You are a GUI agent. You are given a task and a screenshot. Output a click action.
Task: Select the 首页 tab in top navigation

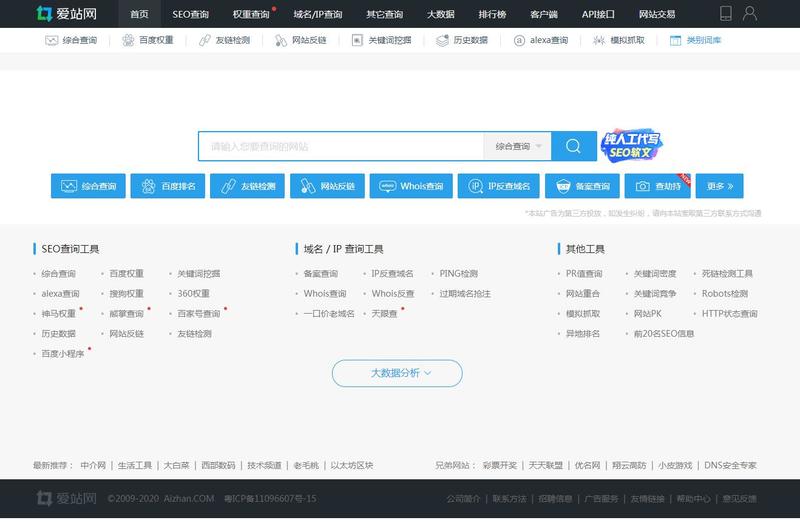(x=139, y=14)
